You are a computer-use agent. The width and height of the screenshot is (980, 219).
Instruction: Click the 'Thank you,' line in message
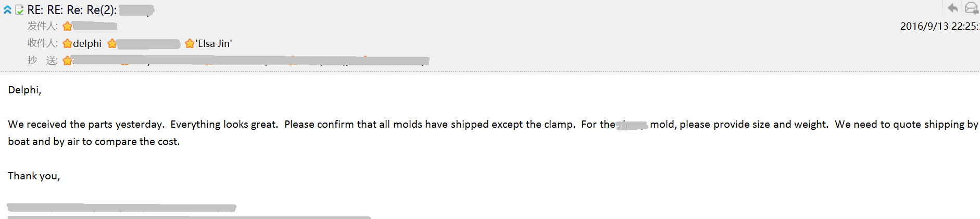click(34, 176)
